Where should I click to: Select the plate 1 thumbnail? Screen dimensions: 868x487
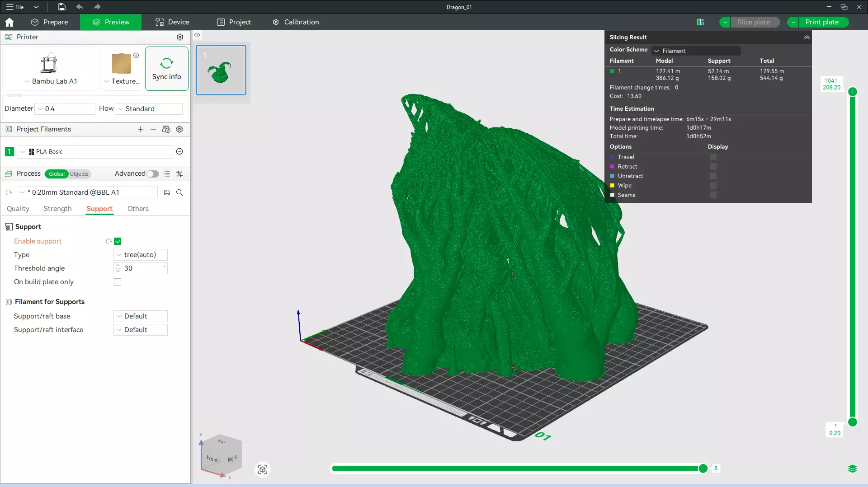(221, 70)
